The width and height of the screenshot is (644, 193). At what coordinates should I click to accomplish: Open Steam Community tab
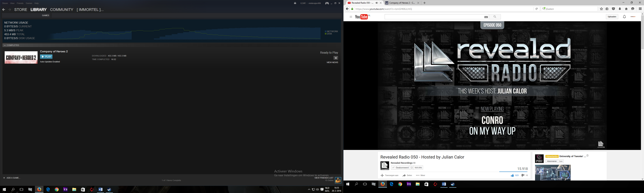coord(62,10)
